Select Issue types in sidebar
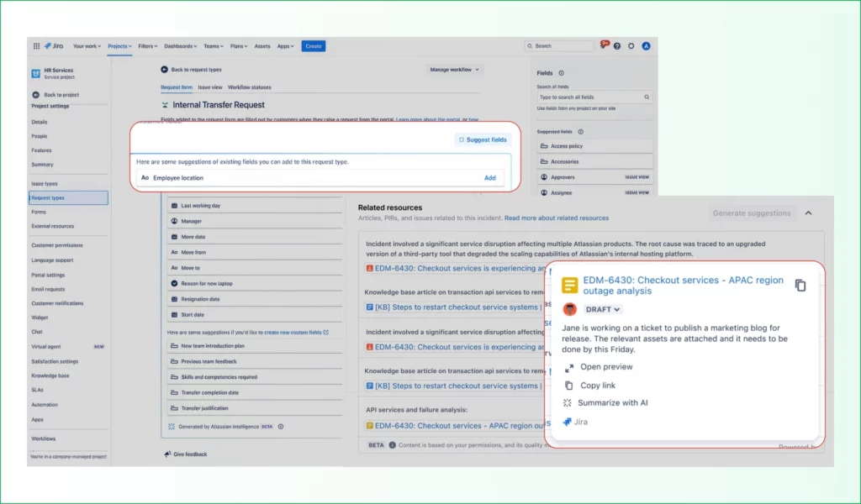Viewport: 861px width, 504px height. 45,184
